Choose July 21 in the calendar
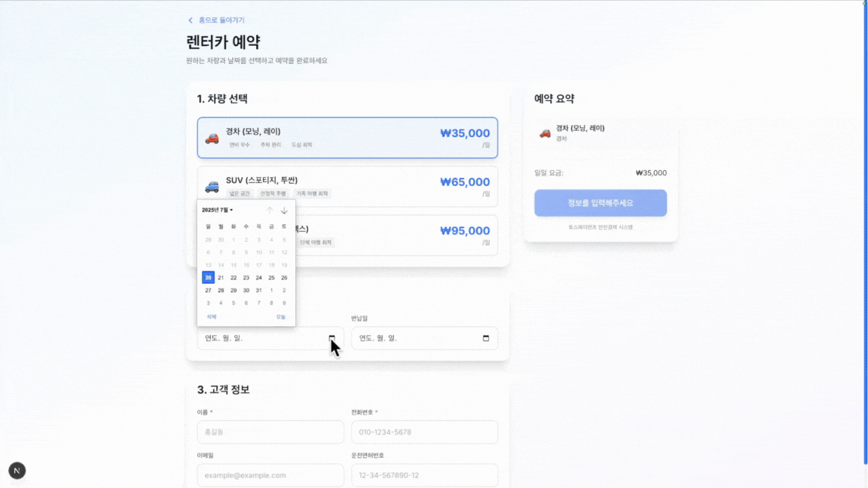The height and width of the screenshot is (488, 868). click(221, 278)
